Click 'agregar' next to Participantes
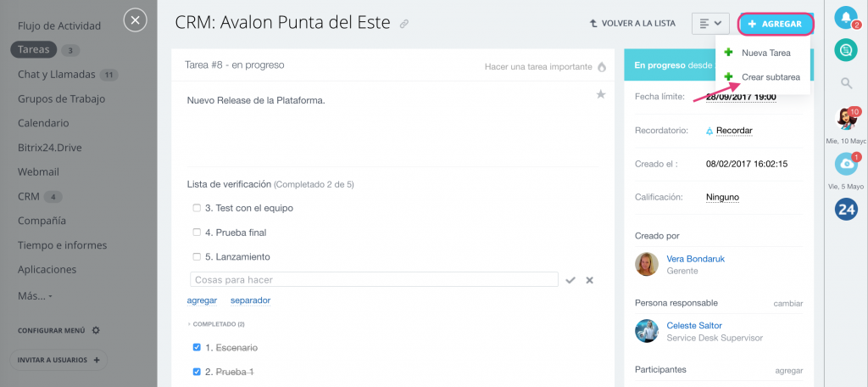Screen dimensions: 868x387 (789, 370)
